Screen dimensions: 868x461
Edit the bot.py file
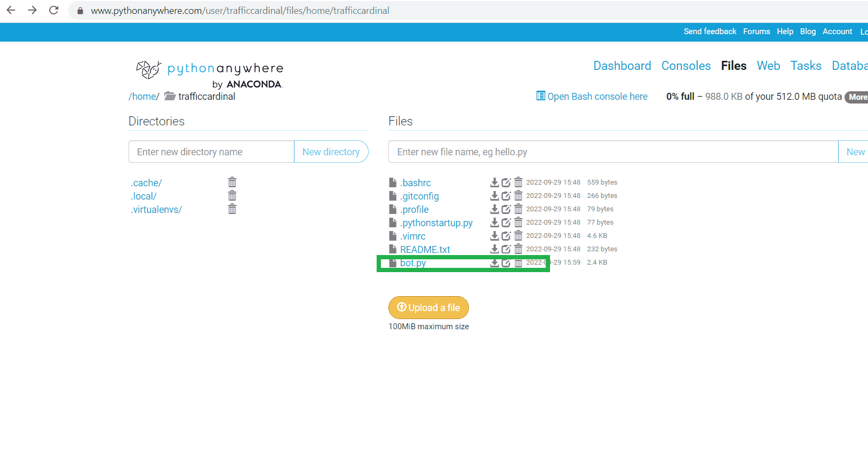tap(506, 263)
